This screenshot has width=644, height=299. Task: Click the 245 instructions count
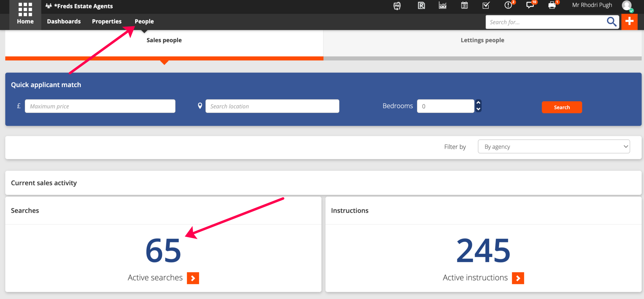[483, 250]
